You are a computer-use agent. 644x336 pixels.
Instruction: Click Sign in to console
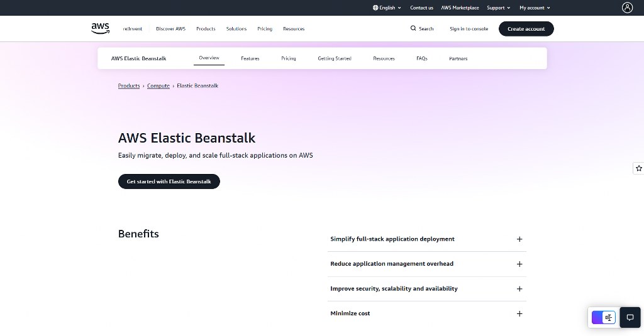[469, 29]
